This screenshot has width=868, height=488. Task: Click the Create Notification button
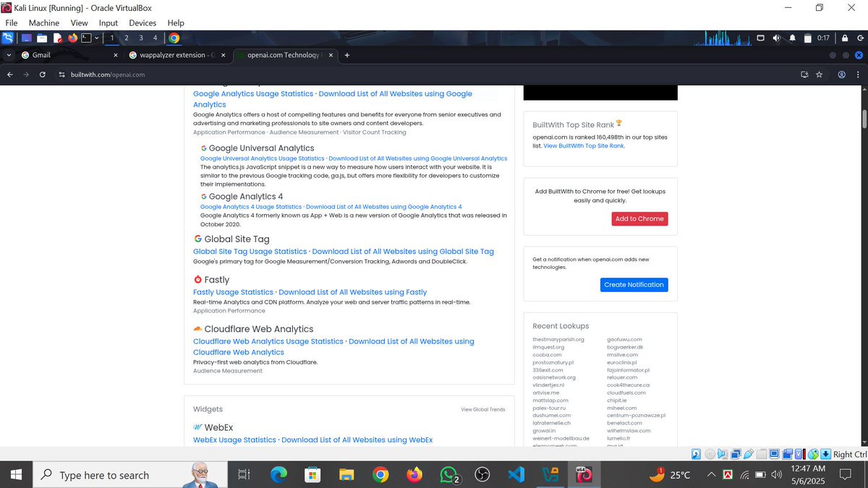tap(634, 285)
